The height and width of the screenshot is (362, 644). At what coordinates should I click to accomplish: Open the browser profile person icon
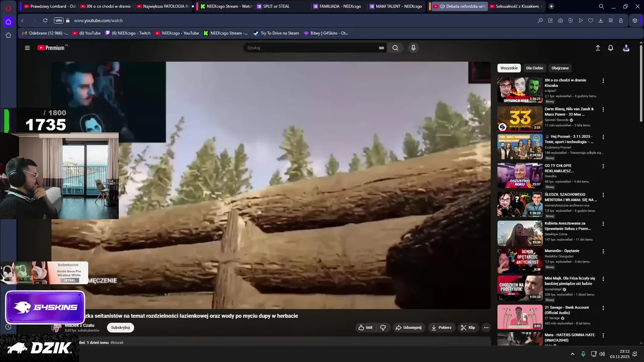click(x=621, y=21)
